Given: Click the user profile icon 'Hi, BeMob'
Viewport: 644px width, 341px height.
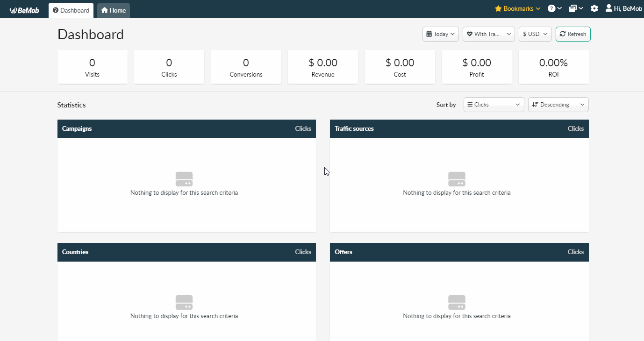Looking at the screenshot, I should coord(623,8).
